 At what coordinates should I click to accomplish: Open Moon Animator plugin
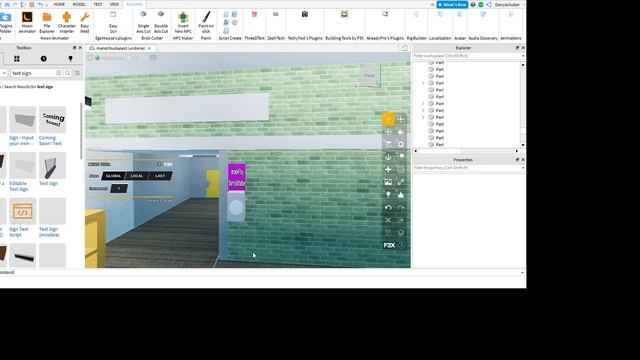27,23
